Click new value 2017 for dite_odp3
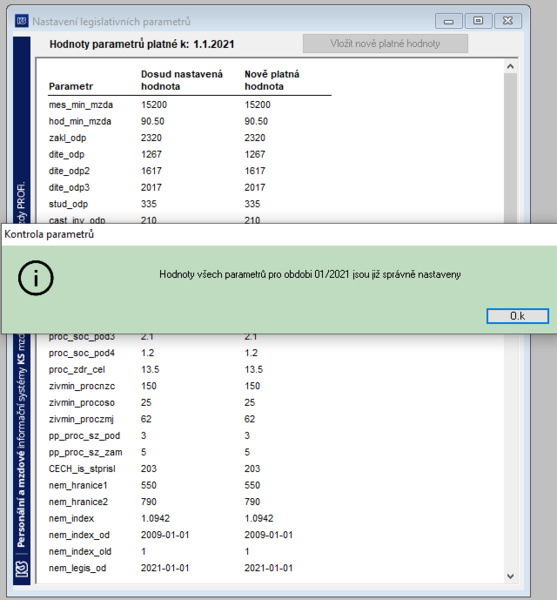The width and height of the screenshot is (557, 600). (x=255, y=188)
